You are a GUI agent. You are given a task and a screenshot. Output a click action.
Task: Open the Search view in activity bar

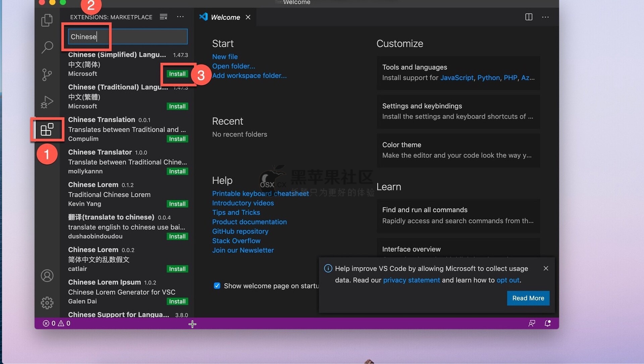[x=47, y=47]
